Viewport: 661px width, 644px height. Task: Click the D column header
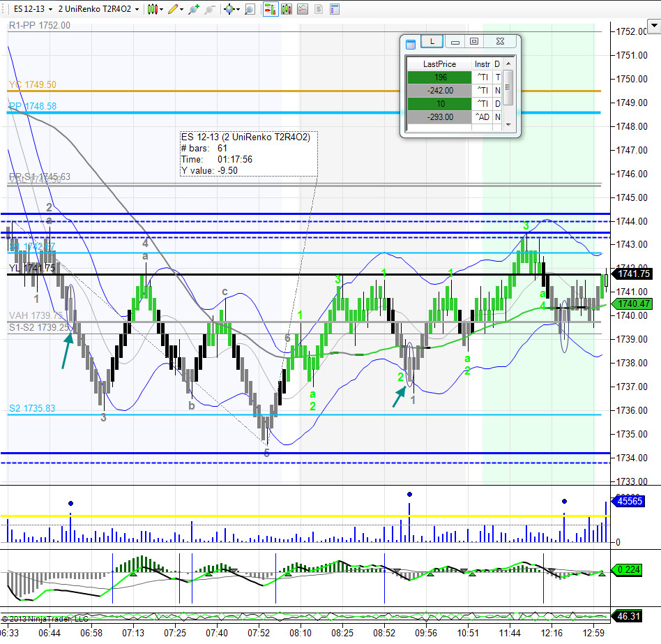point(497,64)
